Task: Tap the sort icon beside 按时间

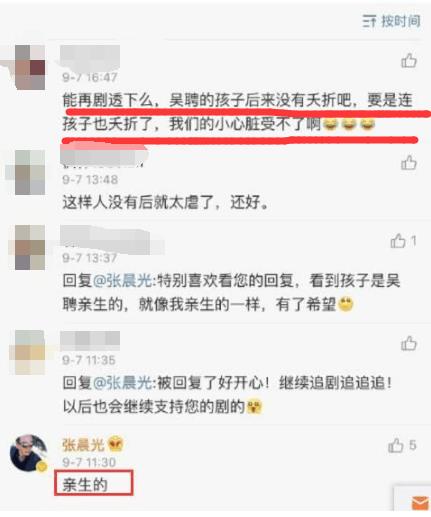Action: [x=370, y=22]
